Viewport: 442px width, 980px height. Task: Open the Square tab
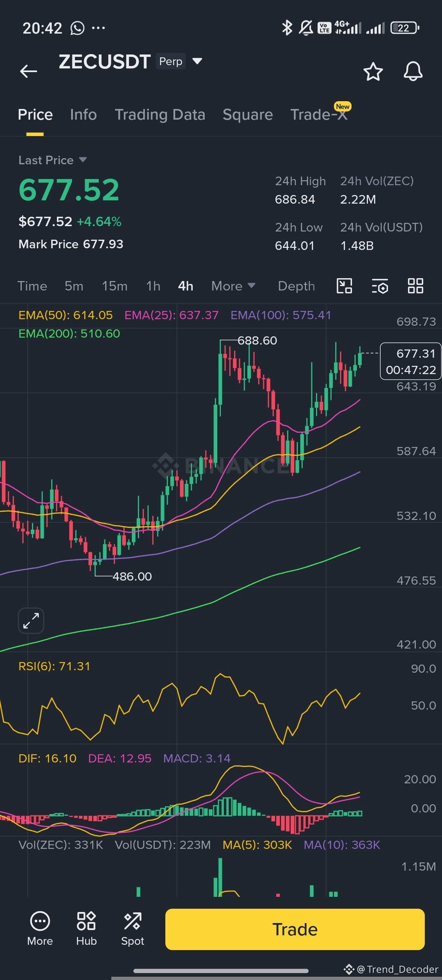click(248, 115)
